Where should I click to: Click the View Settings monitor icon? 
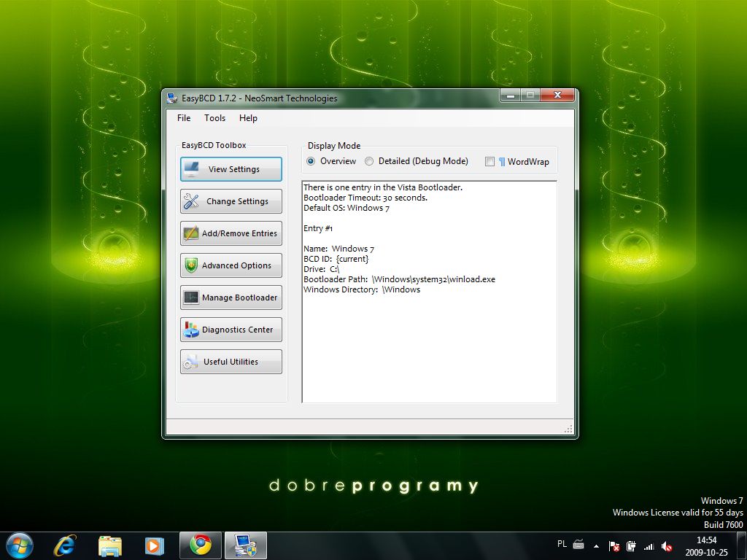pos(192,169)
